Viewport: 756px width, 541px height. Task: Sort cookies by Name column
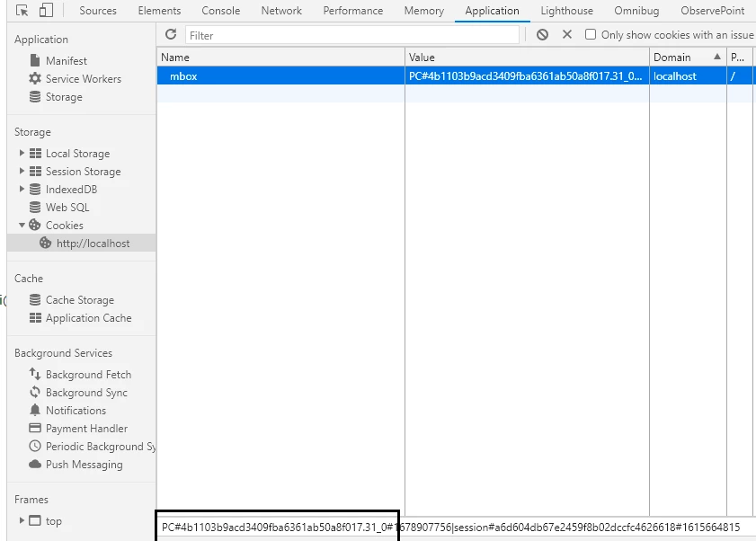[x=280, y=58]
